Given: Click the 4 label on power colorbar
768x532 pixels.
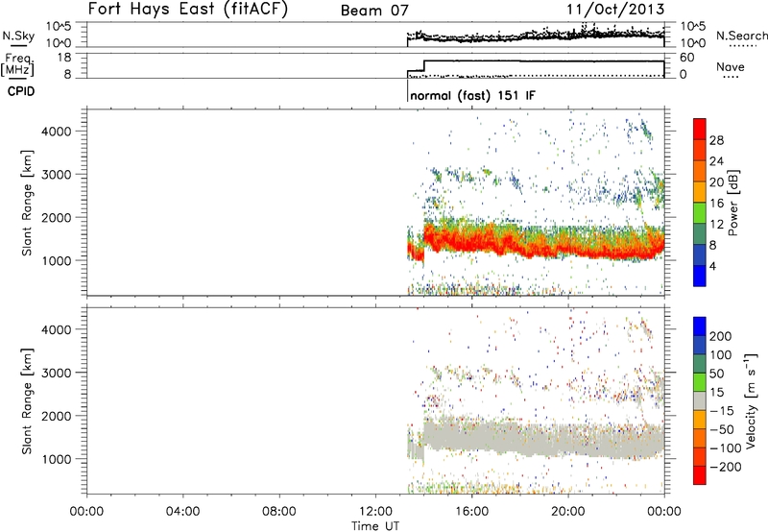Looking at the screenshot, I should coord(712,267).
